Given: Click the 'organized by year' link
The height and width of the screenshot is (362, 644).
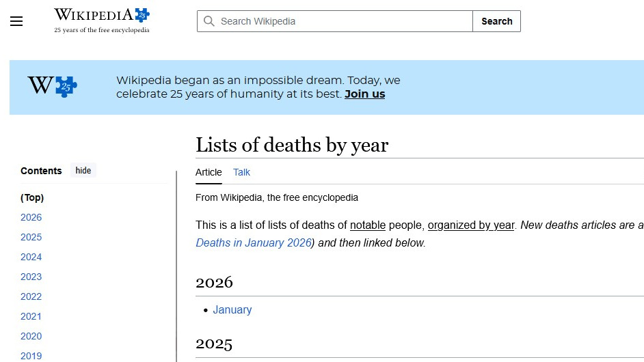Looking at the screenshot, I should point(470,225).
